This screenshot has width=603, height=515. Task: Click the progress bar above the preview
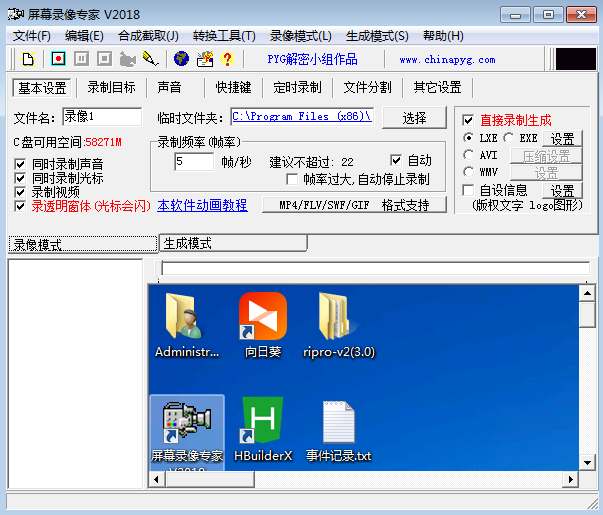pos(375,268)
